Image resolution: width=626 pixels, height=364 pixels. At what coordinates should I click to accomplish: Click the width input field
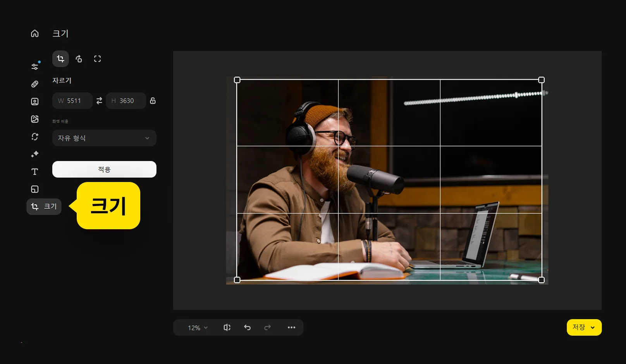coord(73,101)
